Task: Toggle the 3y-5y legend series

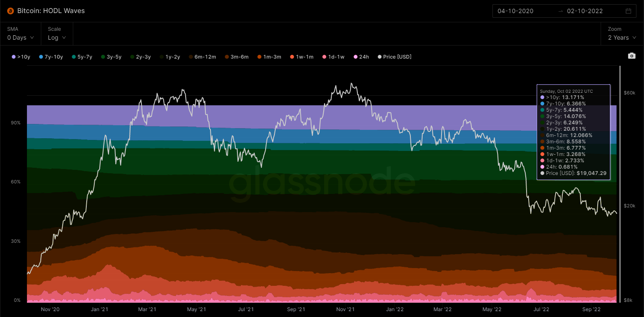Action: pos(111,56)
